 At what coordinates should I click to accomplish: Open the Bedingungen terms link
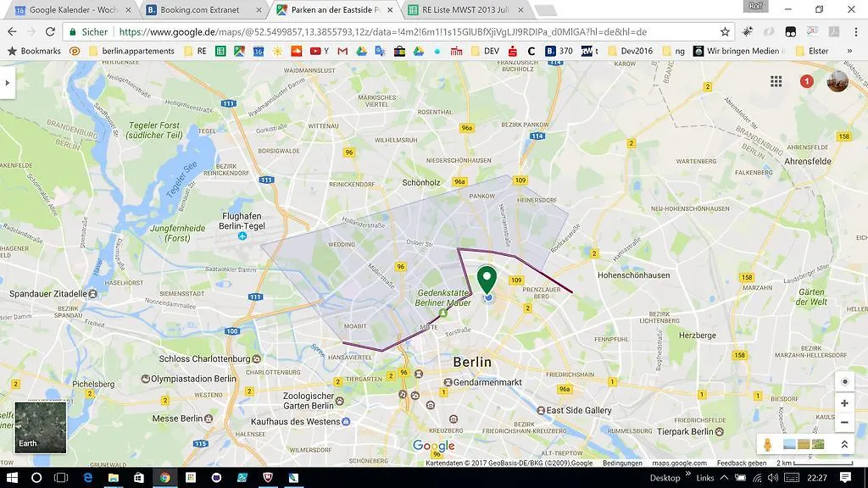(x=622, y=463)
